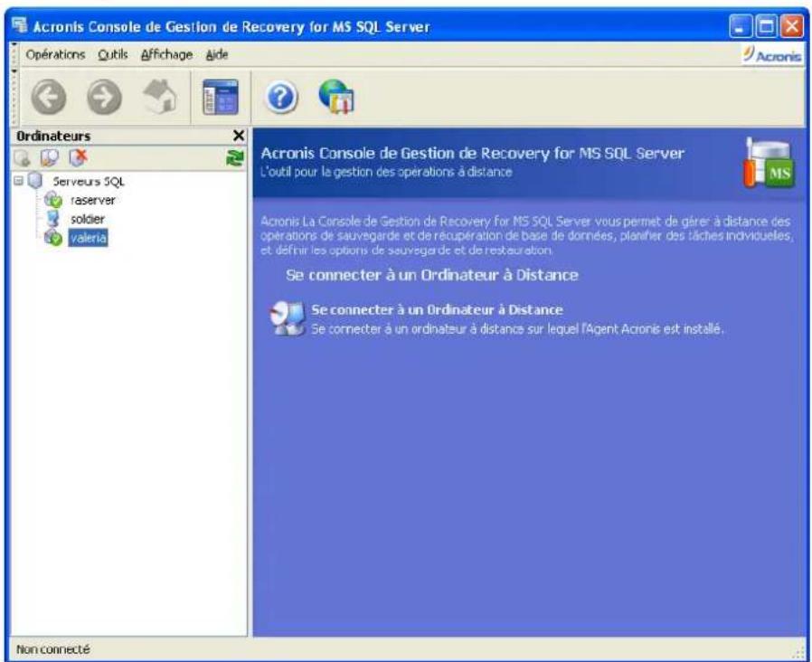Screen dimensions: 812x662
Task: Click the Non connecté status bar text
Action: (52, 649)
